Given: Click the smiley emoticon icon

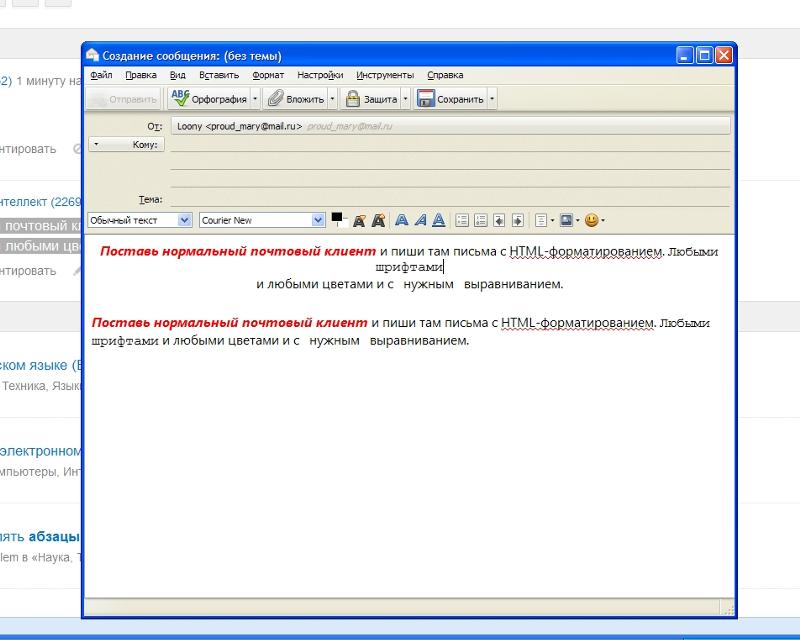Looking at the screenshot, I should (591, 220).
